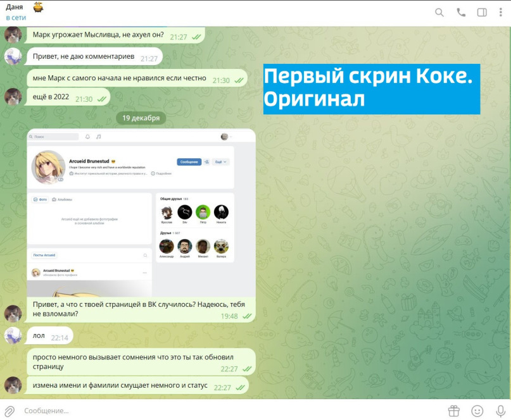
Task: Focus the Сообщение message input field
Action: coord(228,411)
